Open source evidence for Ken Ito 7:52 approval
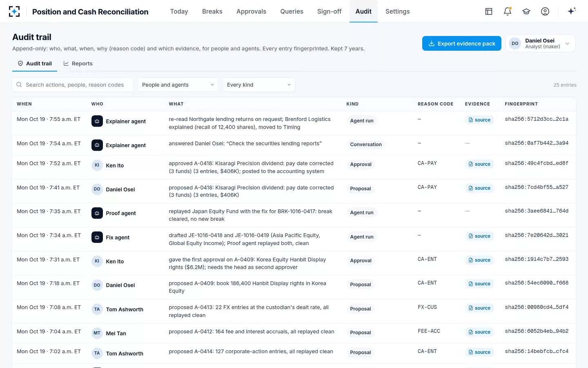 click(479, 164)
